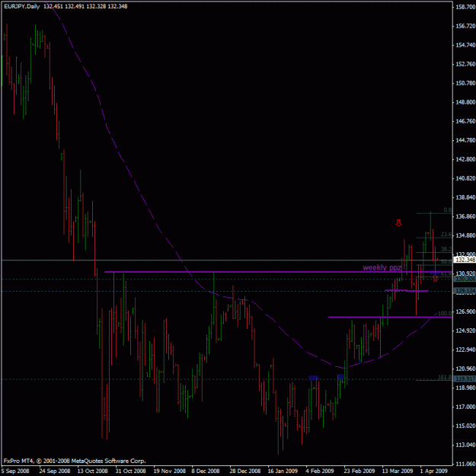The image size is (476, 476).
Task: Click the 28 Dec 2008 date label
Action: [x=245, y=471]
